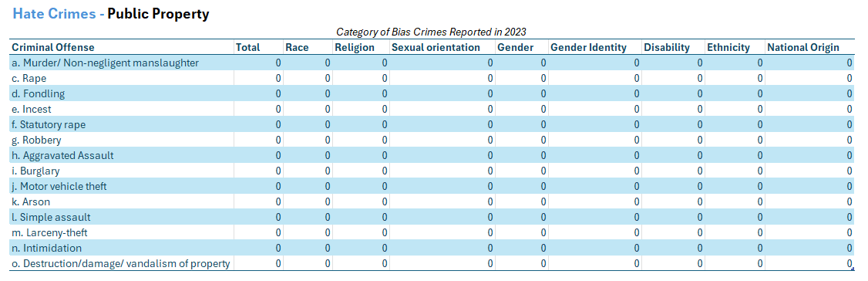Click the Sexual orientation column header
The image size is (868, 281).
(x=436, y=48)
